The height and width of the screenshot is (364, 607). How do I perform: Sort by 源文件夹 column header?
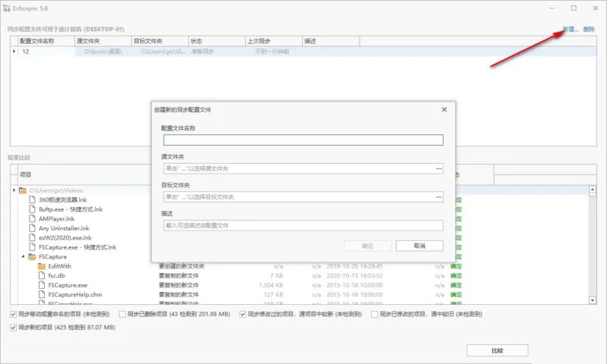coord(103,41)
